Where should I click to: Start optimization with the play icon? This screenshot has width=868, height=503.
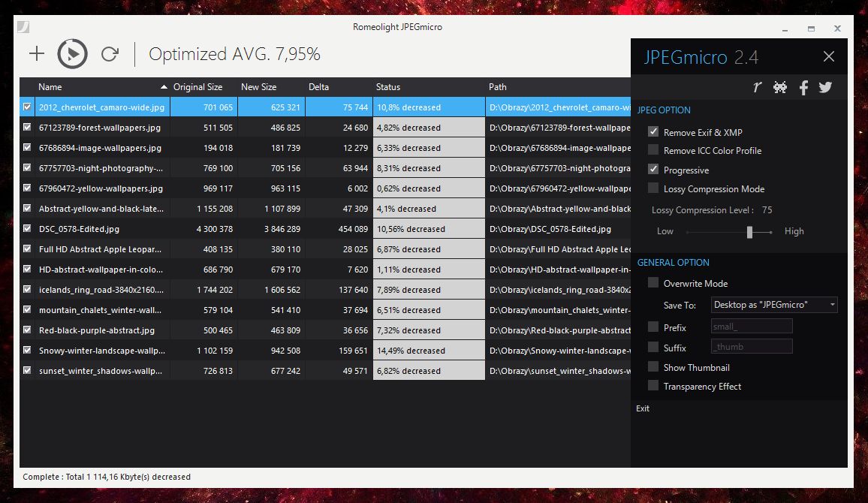tap(73, 53)
